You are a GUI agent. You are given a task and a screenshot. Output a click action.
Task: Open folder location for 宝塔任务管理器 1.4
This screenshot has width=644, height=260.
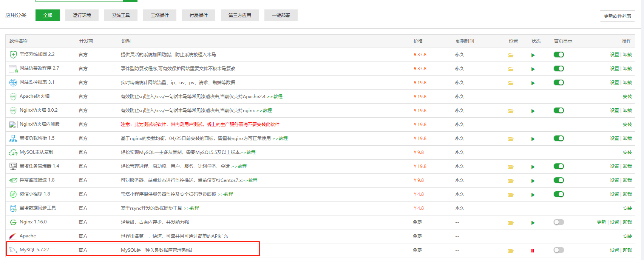point(511,167)
